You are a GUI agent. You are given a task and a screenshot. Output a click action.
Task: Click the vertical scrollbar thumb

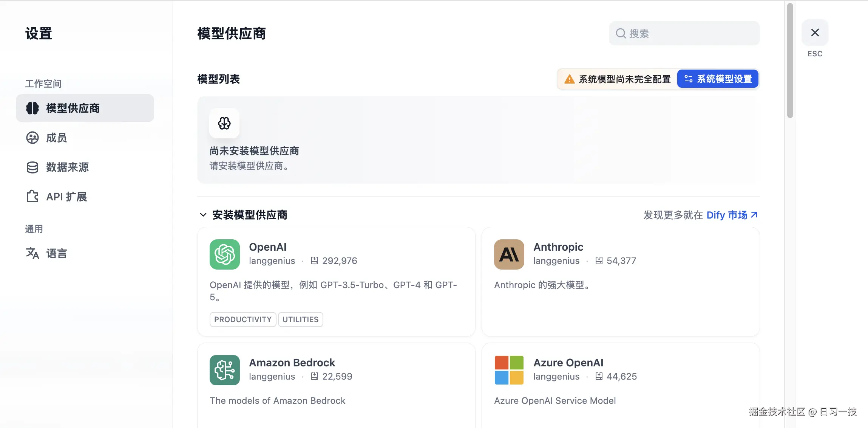pyautogui.click(x=790, y=60)
